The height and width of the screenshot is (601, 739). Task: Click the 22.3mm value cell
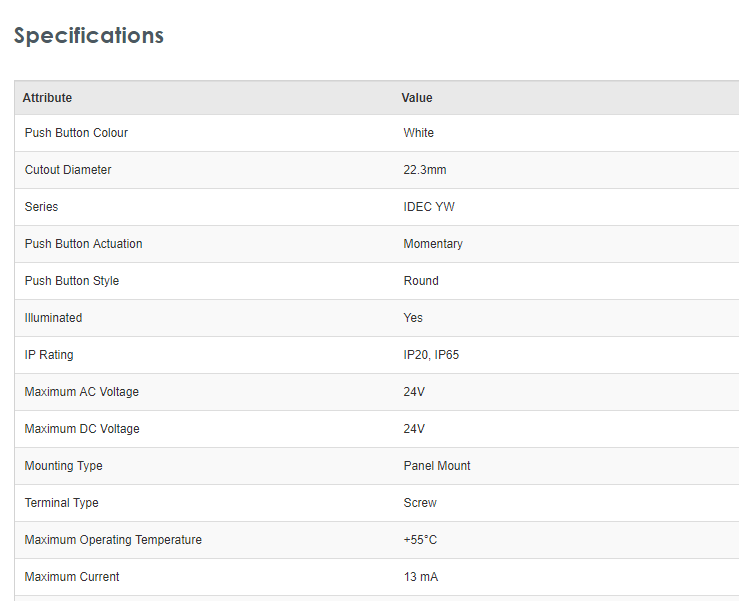(x=425, y=170)
